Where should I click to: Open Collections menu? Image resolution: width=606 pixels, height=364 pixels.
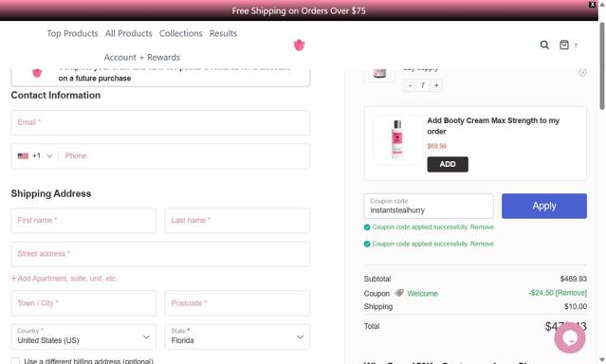[x=181, y=33]
